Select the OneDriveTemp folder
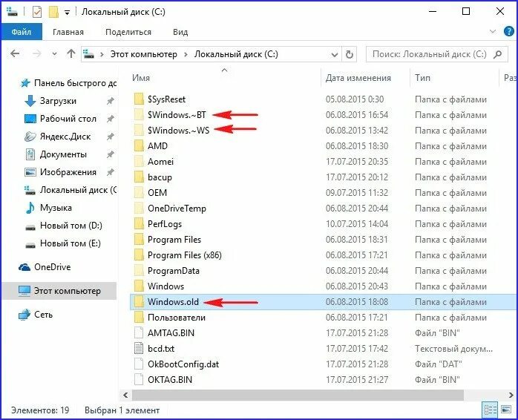The image size is (518, 420). [x=177, y=209]
